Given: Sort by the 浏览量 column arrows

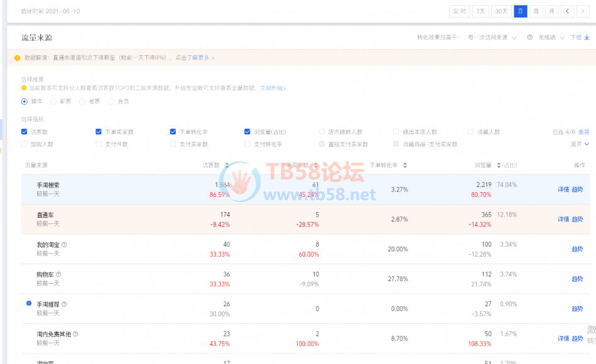Looking at the screenshot, I should pos(498,164).
